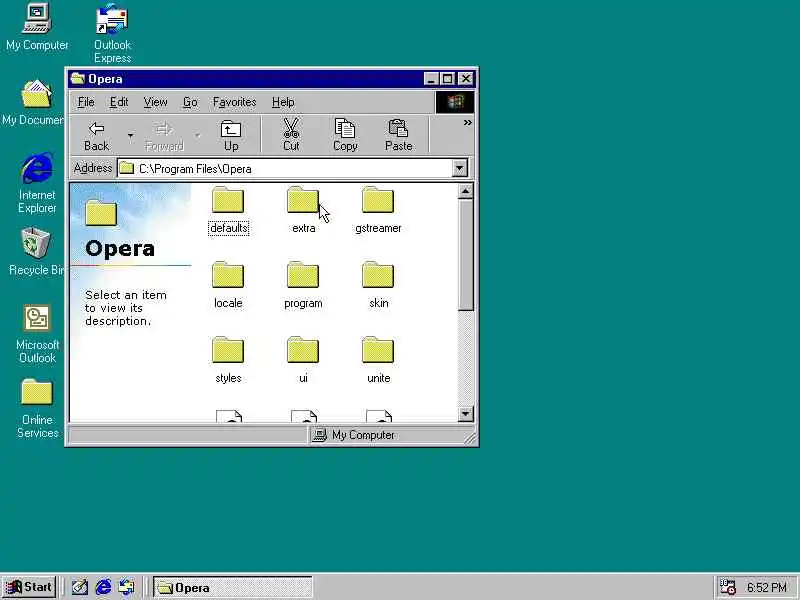Image resolution: width=800 pixels, height=600 pixels.
Task: Click the Address bar path field
Action: [x=285, y=168]
